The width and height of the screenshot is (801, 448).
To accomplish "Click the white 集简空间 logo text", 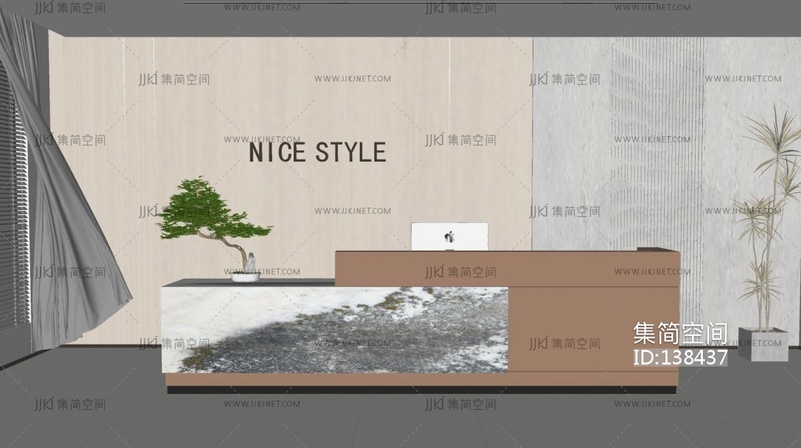I will (680, 335).
